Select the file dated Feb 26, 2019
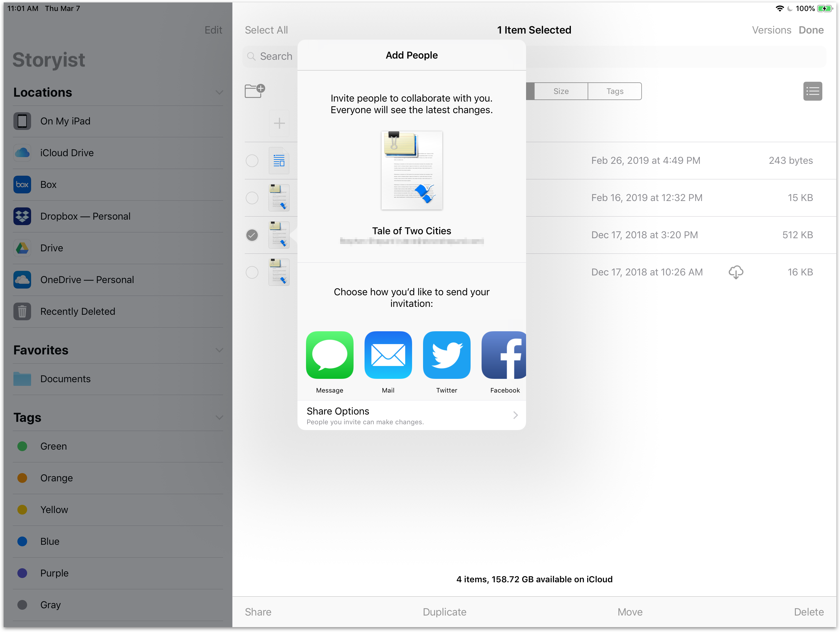840x632 pixels. (x=252, y=161)
